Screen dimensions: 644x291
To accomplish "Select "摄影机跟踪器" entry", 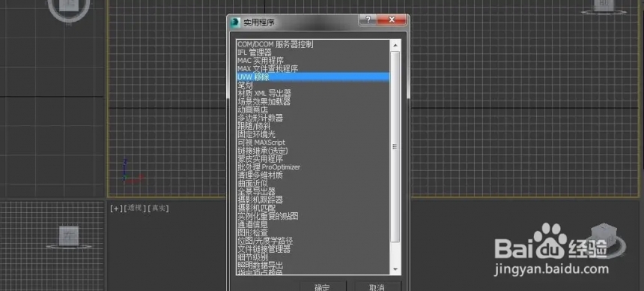I will point(312,200).
